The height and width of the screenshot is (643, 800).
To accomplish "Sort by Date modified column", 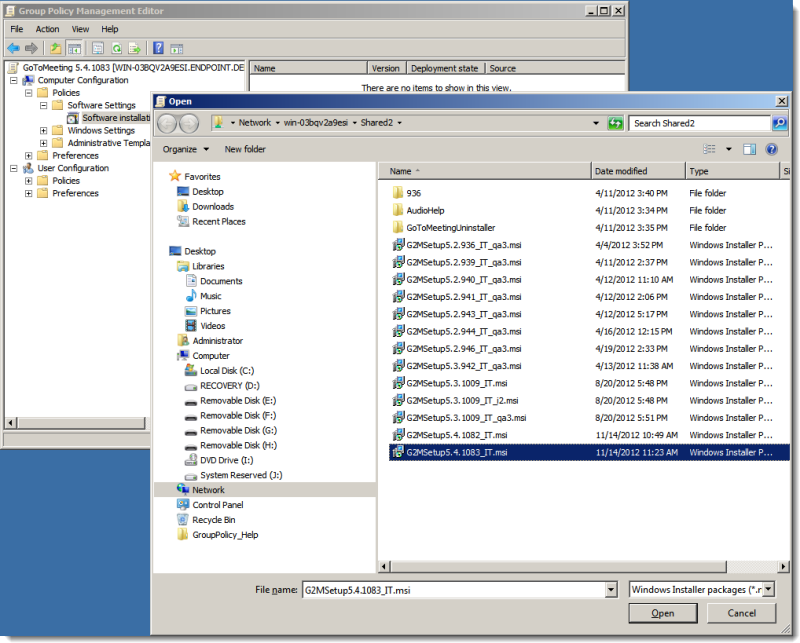I will tap(638, 171).
